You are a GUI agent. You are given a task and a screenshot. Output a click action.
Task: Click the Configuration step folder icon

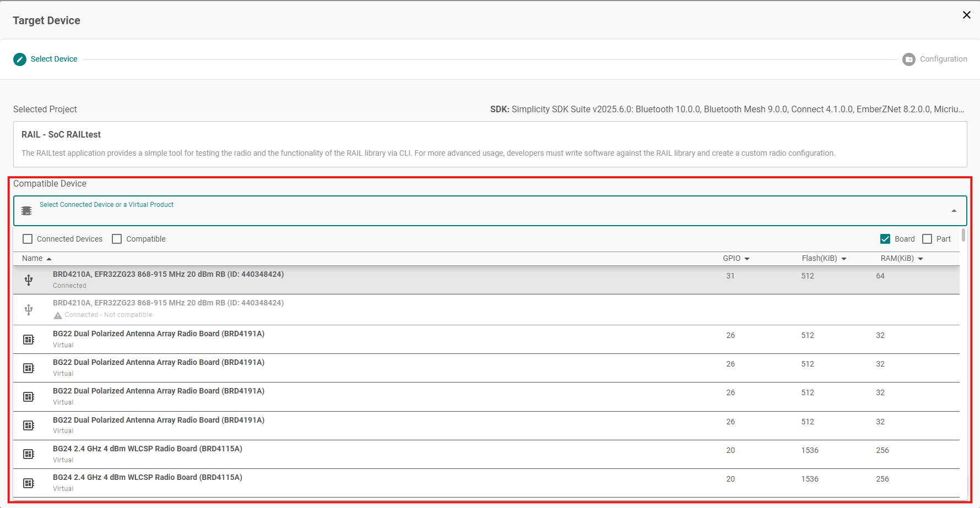(908, 59)
